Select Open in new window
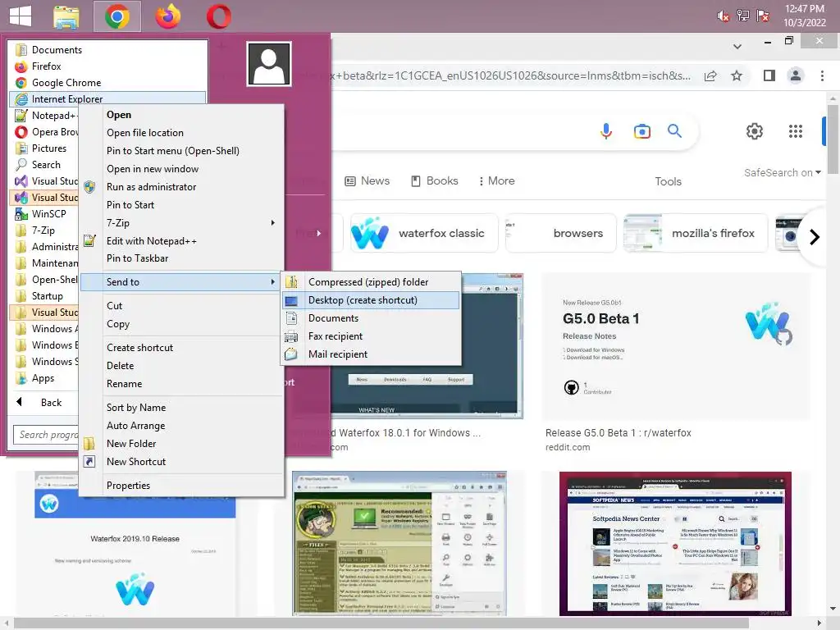This screenshot has width=840, height=630. pos(152,169)
